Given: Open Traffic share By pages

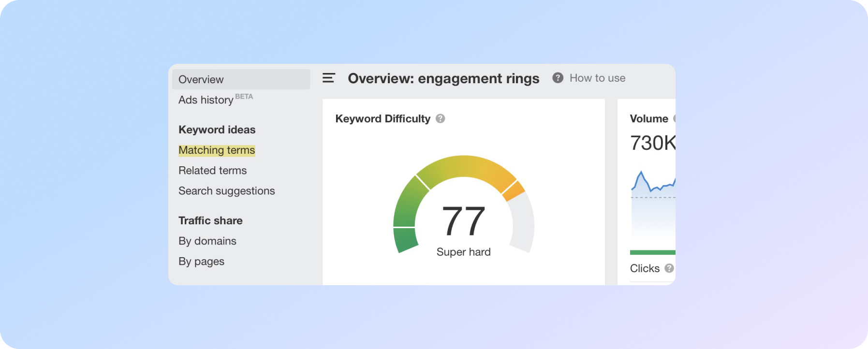Looking at the screenshot, I should point(201,262).
